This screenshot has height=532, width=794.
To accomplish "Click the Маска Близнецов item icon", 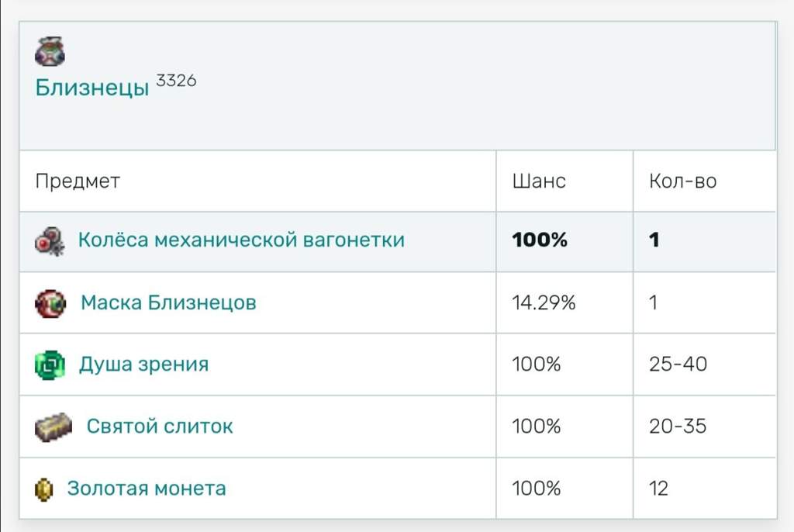I will point(50,303).
